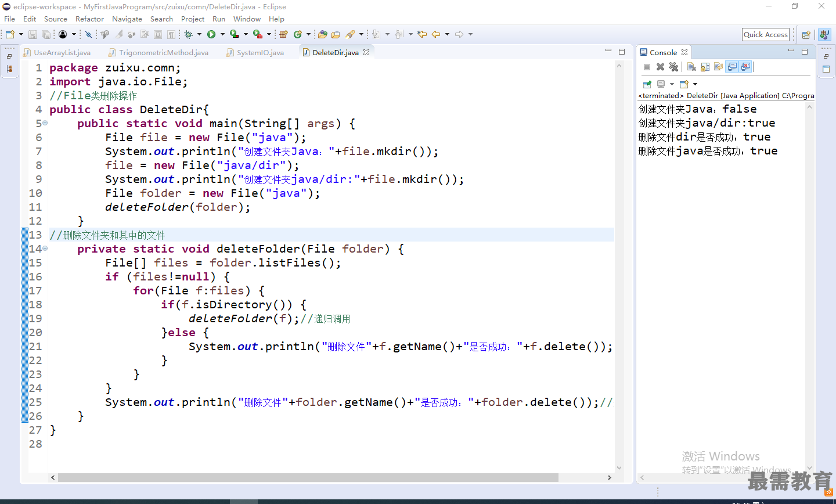Toggle Pin Console button

647,84
